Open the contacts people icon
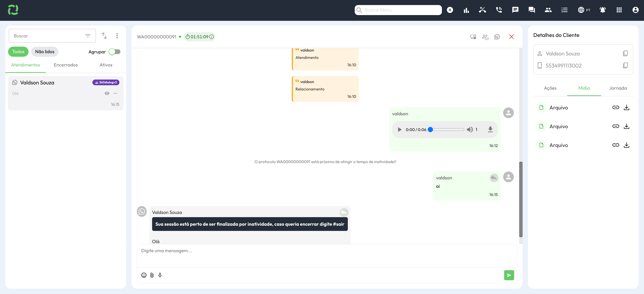 click(x=548, y=10)
